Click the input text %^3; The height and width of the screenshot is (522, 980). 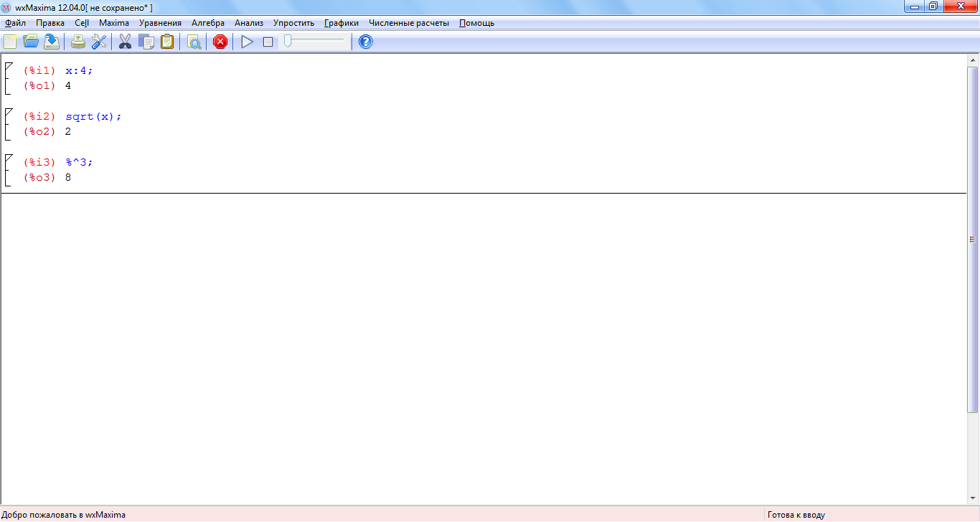click(x=79, y=162)
